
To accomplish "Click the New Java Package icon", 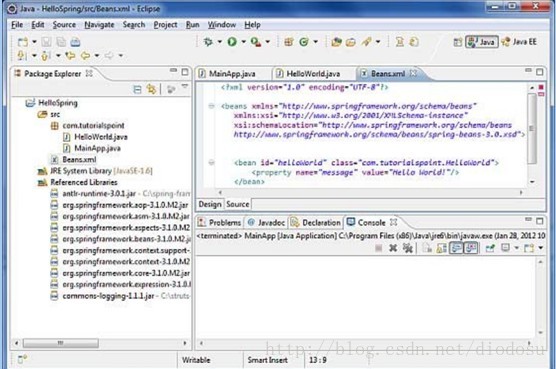I will [x=289, y=42].
